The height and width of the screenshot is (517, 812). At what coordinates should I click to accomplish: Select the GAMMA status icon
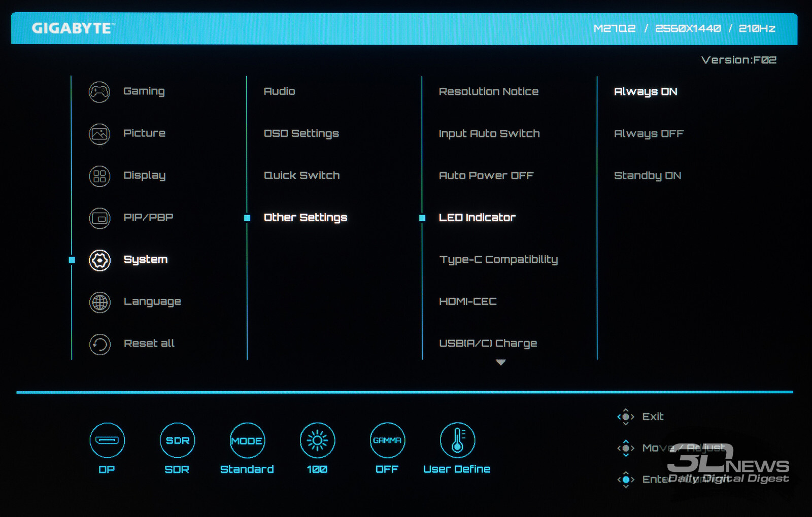[387, 440]
